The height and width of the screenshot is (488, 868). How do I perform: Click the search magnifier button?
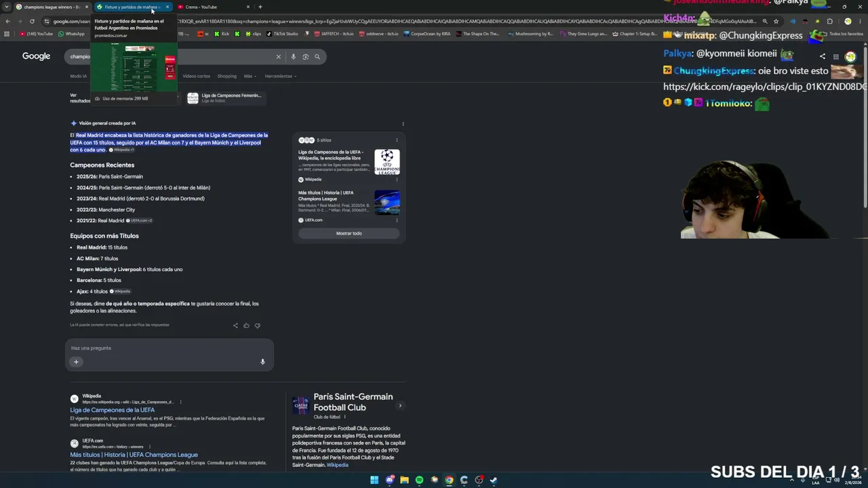pos(317,57)
